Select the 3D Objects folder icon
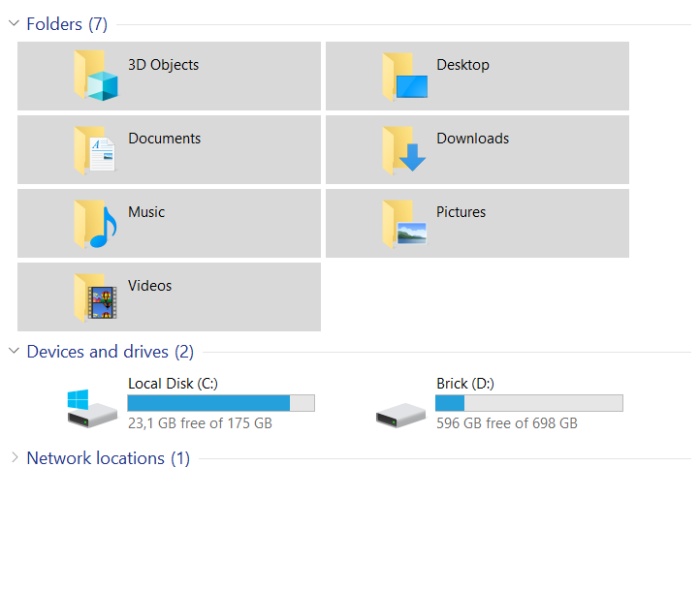 [96, 76]
